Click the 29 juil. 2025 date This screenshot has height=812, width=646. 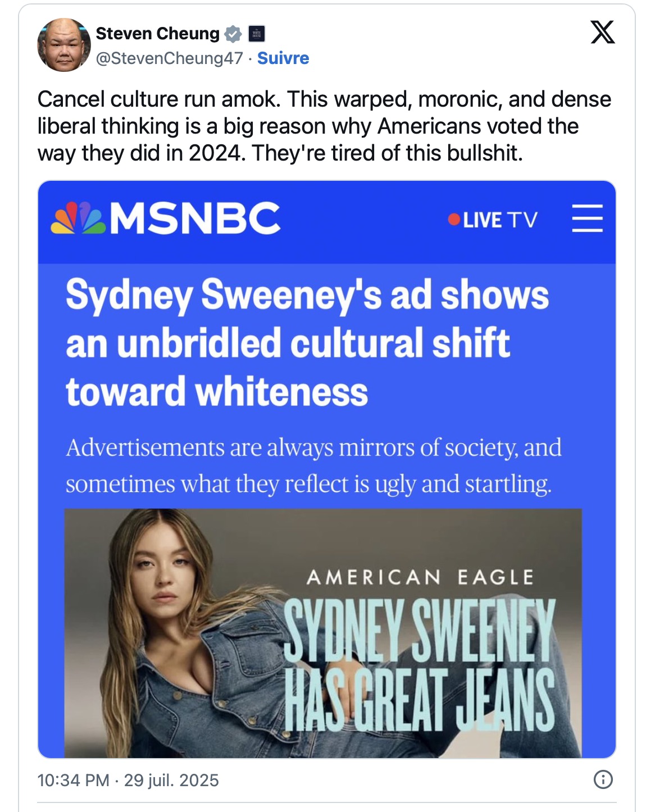171,780
